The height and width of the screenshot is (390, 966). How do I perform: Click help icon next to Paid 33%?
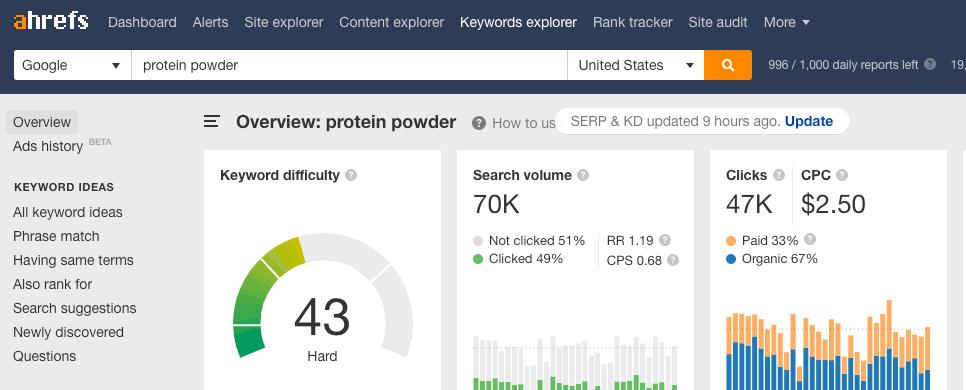pyautogui.click(x=810, y=239)
